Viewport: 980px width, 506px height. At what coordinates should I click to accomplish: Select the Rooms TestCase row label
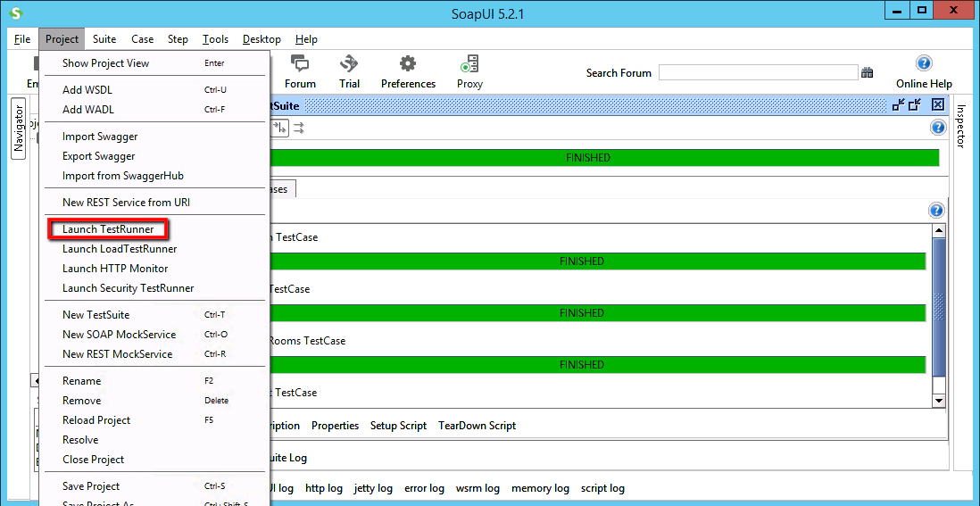307,341
